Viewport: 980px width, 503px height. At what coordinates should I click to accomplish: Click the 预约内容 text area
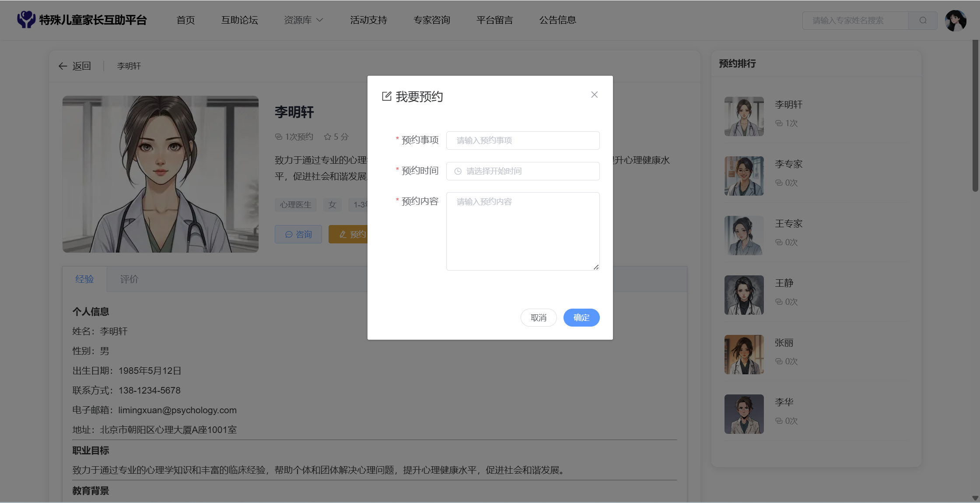(x=522, y=231)
